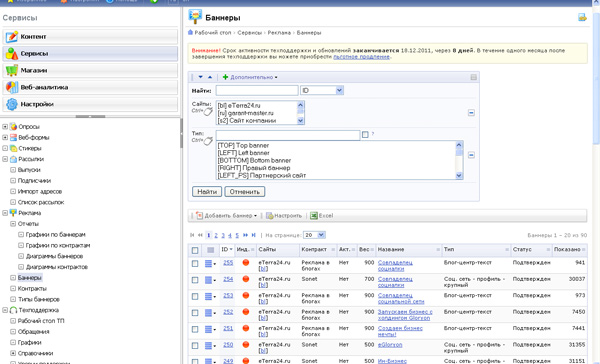Click the Настроить toolbar button
Image resolution: width=600 pixels, height=364 pixels.
[284, 215]
